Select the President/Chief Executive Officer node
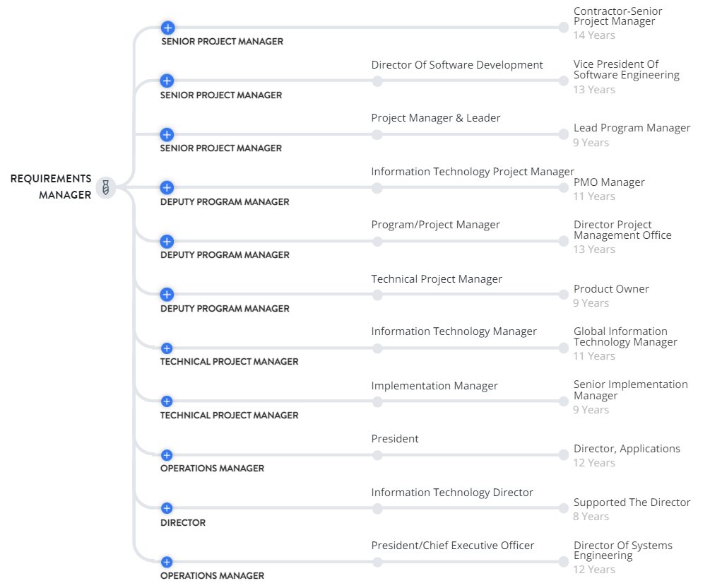 tap(377, 562)
